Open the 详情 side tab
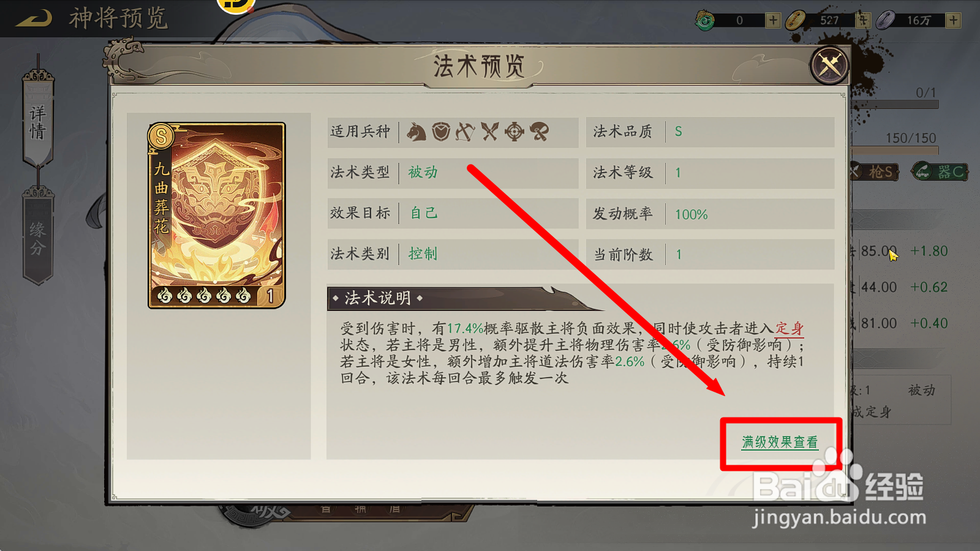This screenshot has width=980, height=551. point(38,121)
